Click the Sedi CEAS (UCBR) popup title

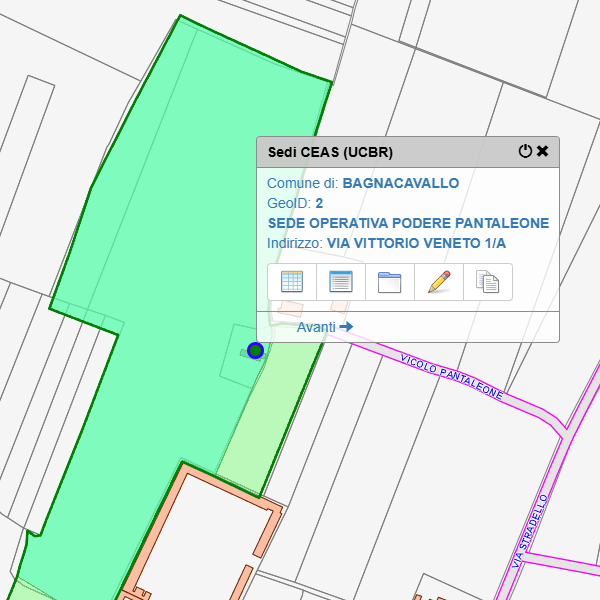pos(330,153)
